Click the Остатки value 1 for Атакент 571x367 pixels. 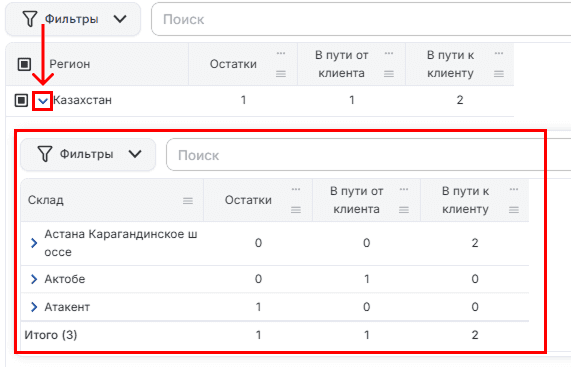(258, 307)
